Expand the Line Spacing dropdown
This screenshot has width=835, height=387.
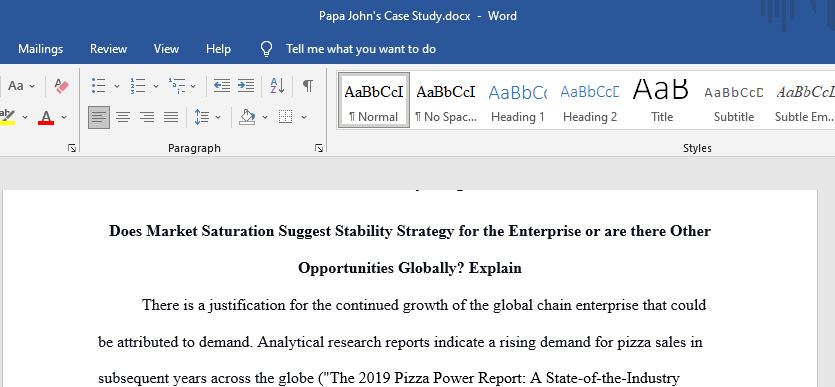coord(218,117)
